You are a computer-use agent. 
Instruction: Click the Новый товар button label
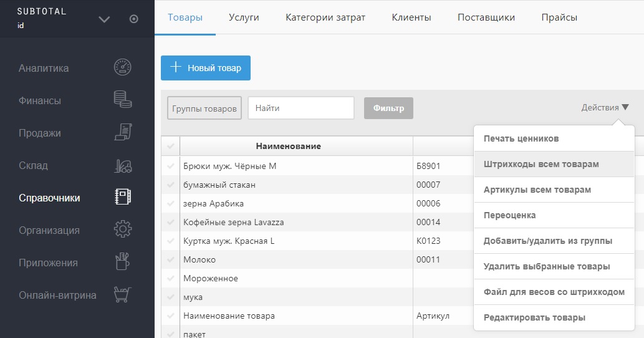[214, 68]
